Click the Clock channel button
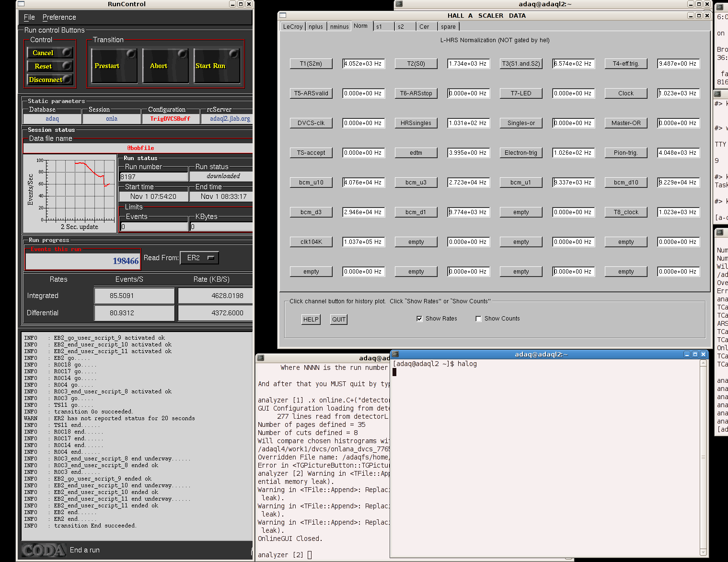The height and width of the screenshot is (562, 728). pyautogui.click(x=626, y=93)
